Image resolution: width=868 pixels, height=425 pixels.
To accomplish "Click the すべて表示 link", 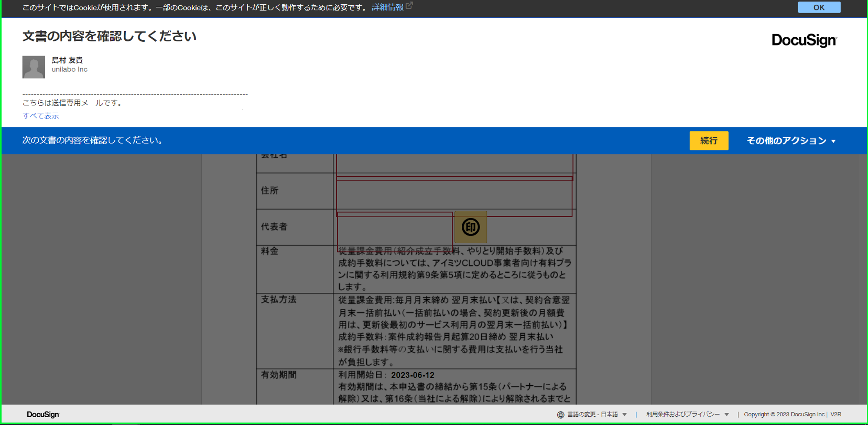I will click(41, 116).
